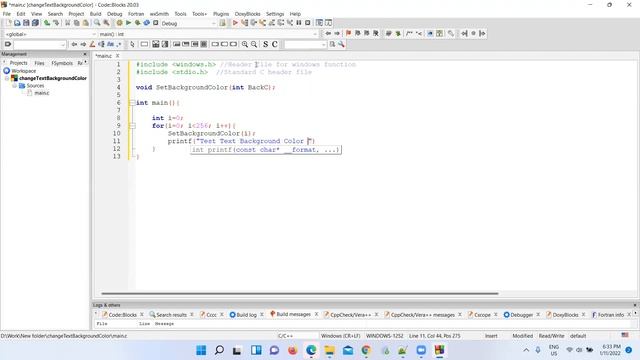Open the search combo box beside S C

(x=305, y=44)
